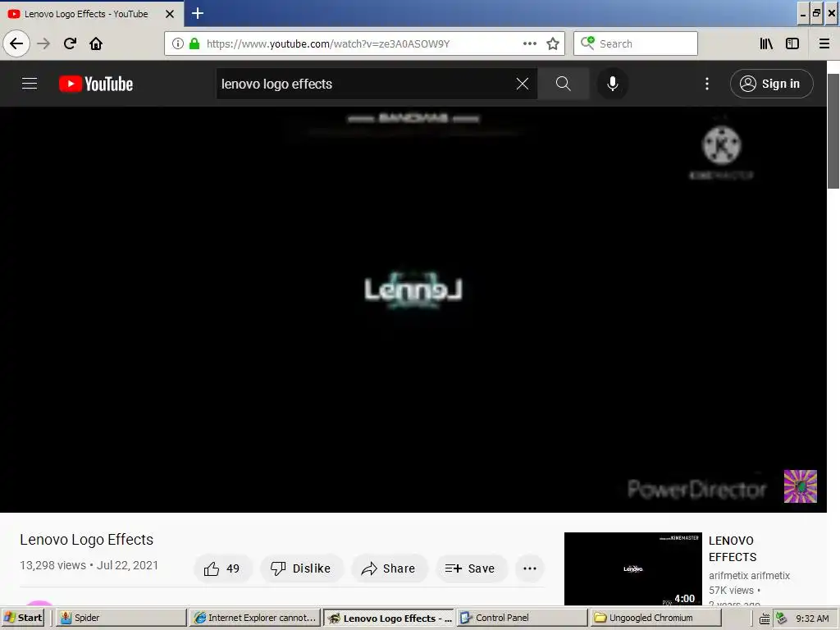Go back to the previous page
This screenshot has height=630, width=840.
coord(16,43)
